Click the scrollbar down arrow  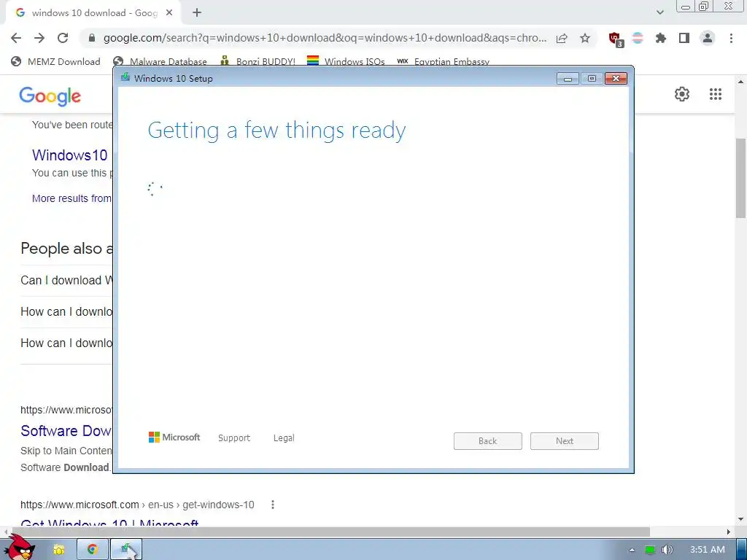click(x=740, y=519)
